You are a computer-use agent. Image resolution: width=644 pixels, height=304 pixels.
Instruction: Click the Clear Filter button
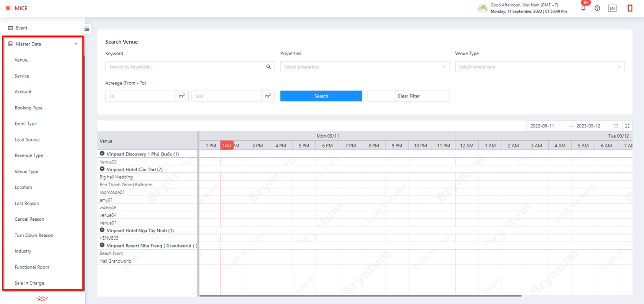coord(408,96)
